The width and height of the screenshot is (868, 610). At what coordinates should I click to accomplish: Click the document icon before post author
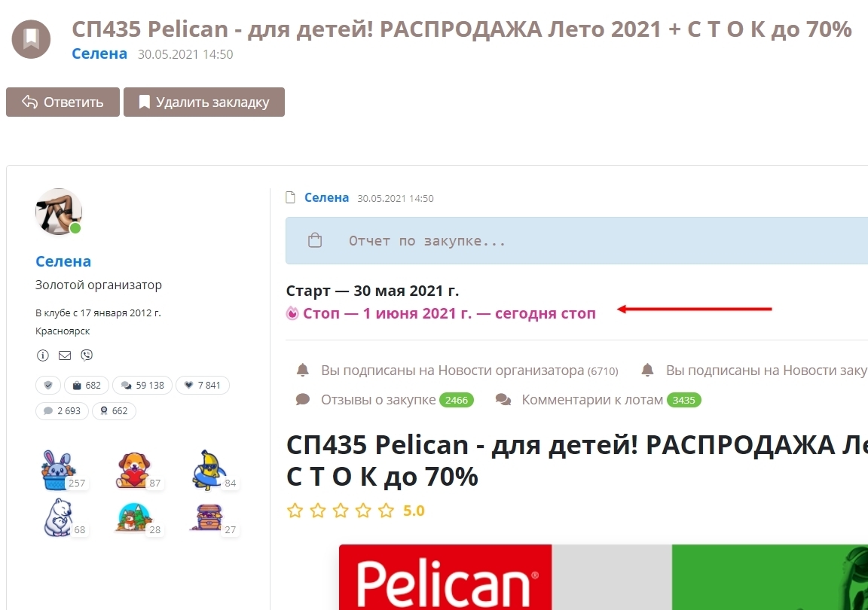tap(291, 197)
